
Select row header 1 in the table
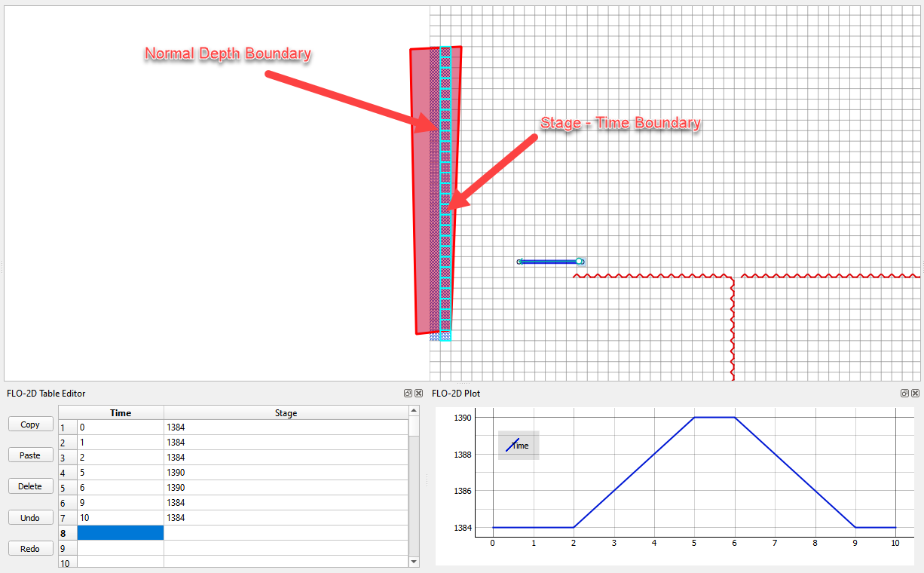tap(63, 427)
